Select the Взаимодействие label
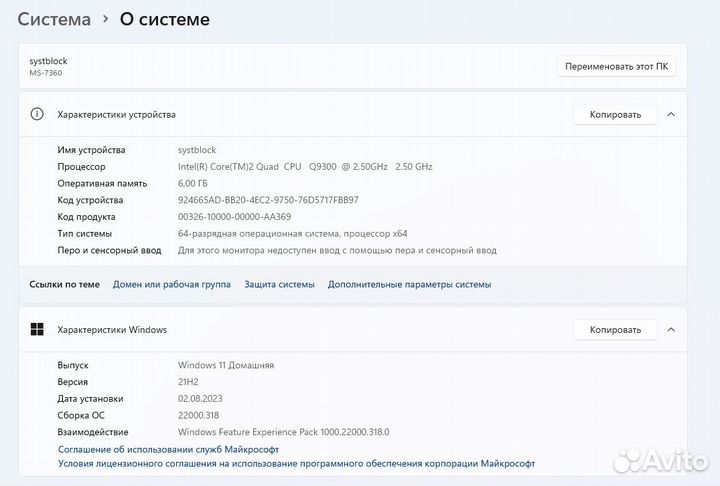Screen dimensions: 720x486 click(x=93, y=432)
